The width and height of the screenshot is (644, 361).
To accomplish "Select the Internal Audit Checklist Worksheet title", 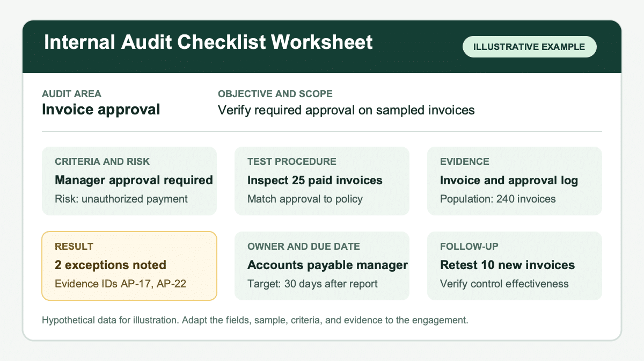I will coord(208,42).
